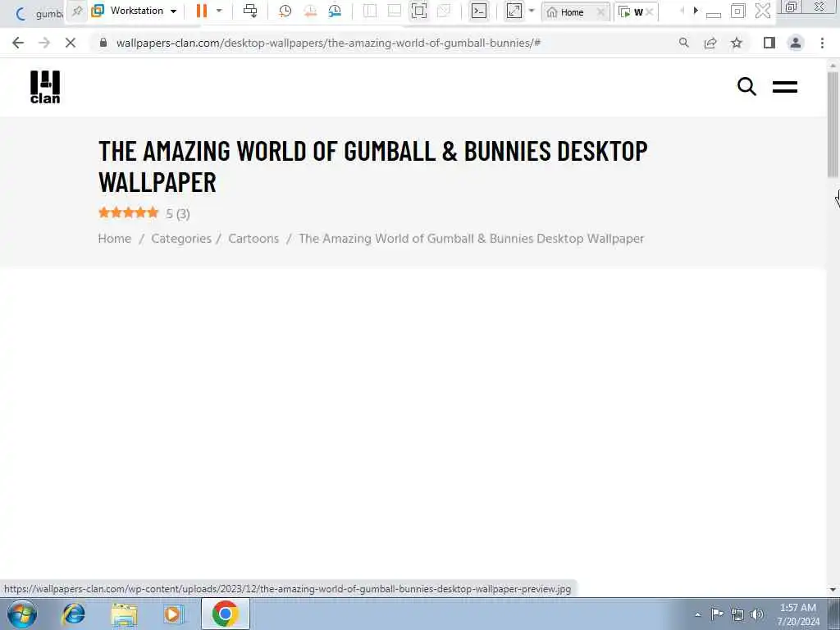Select the W virtual machine tab
The width and height of the screenshot is (840, 630).
coord(637,11)
